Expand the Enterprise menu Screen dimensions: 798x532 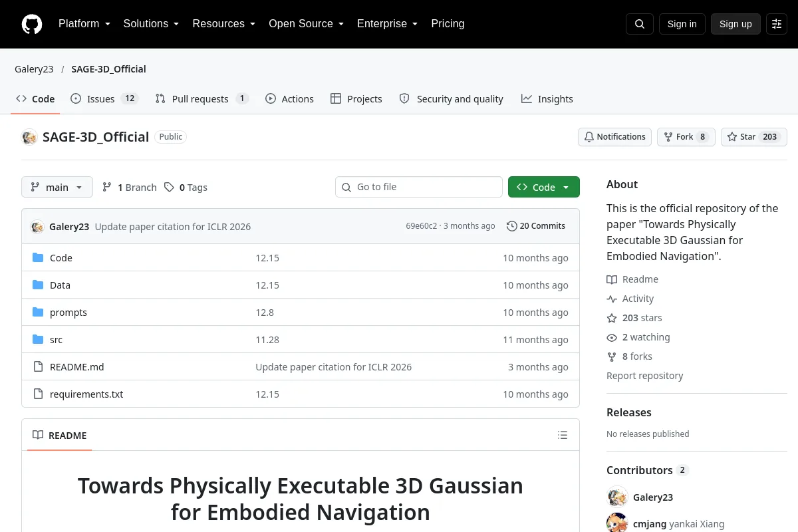tap(387, 24)
